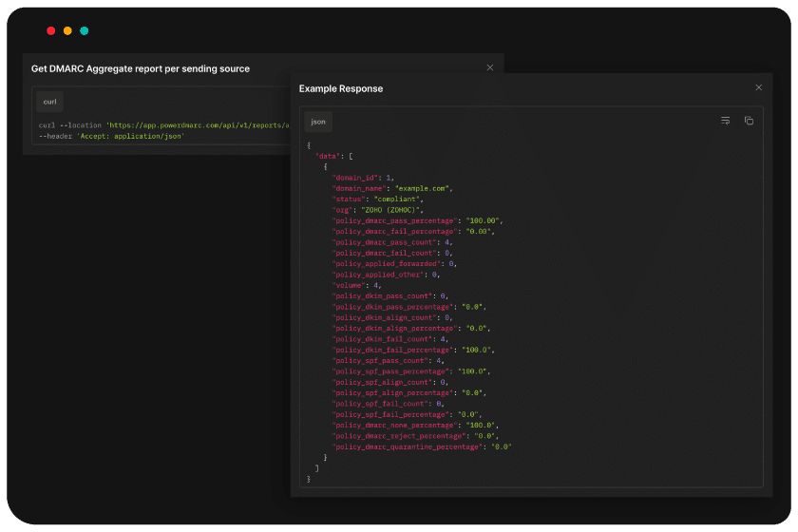The image size is (798, 532).
Task: Click the 'Example Response' heading
Action: (x=341, y=88)
